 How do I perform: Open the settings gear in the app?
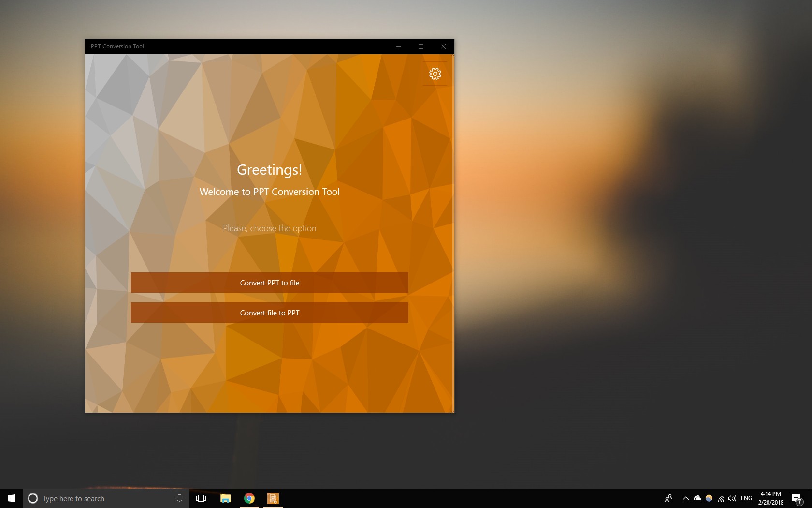435,74
